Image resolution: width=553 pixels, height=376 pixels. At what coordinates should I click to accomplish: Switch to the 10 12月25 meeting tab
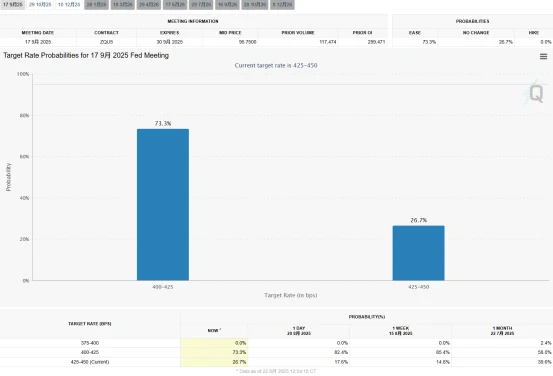click(69, 5)
